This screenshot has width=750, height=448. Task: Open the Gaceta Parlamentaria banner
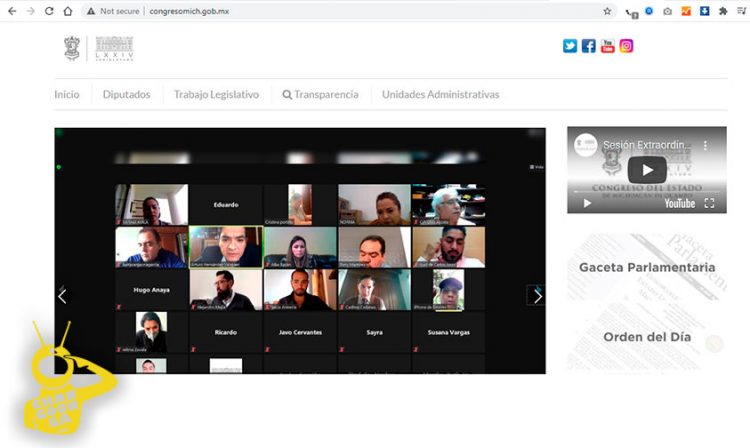coord(647,268)
